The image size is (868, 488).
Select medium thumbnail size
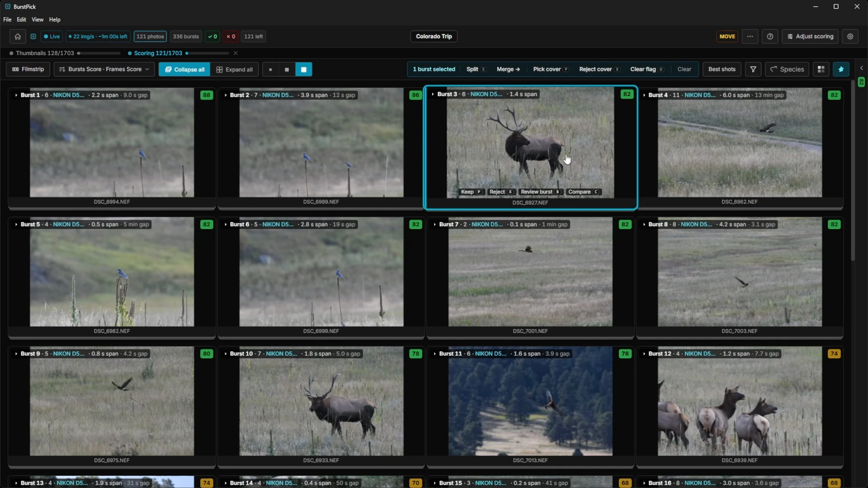(287, 70)
